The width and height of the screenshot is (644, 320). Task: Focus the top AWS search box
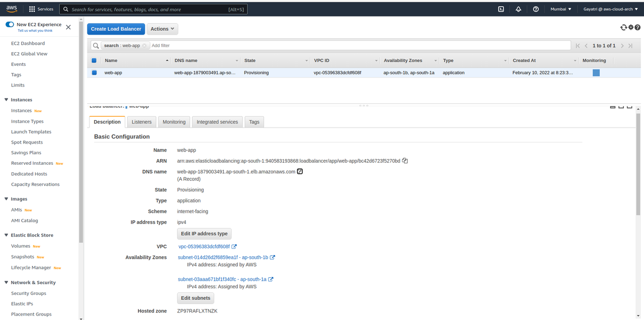(153, 9)
